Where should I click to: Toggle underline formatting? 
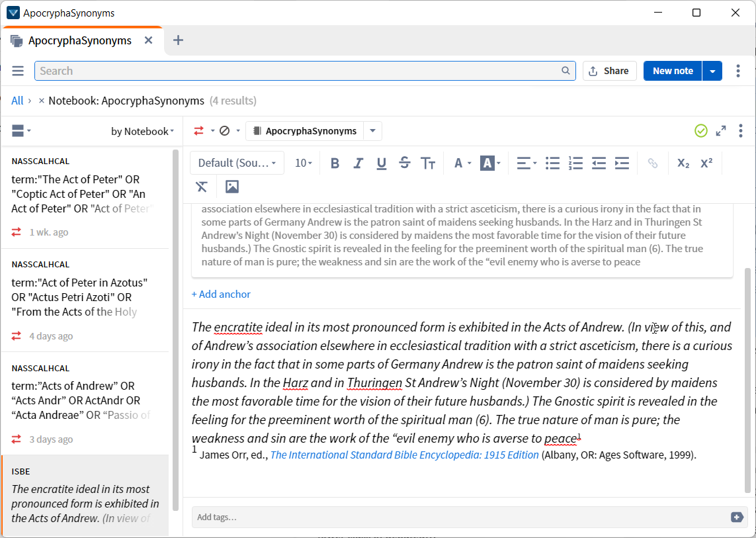point(382,163)
